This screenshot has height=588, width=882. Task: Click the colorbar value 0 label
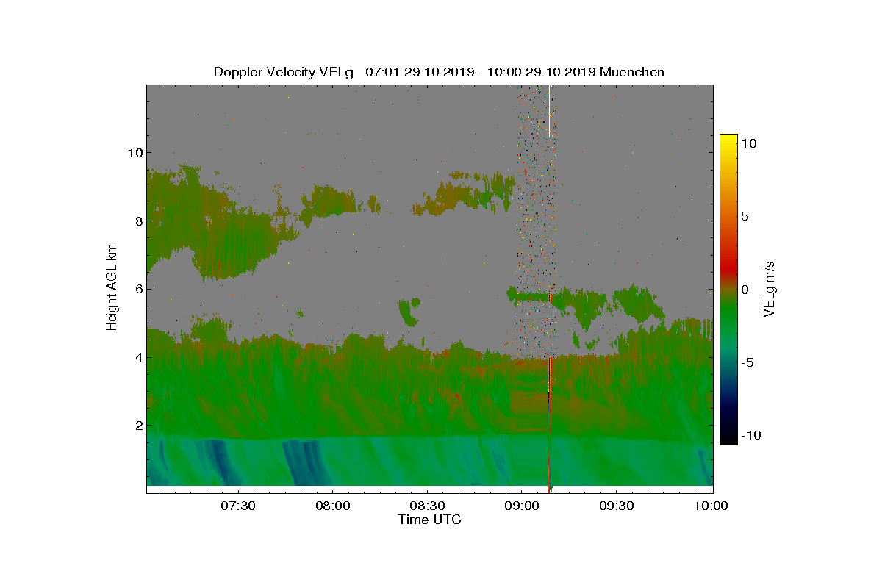pyautogui.click(x=746, y=290)
